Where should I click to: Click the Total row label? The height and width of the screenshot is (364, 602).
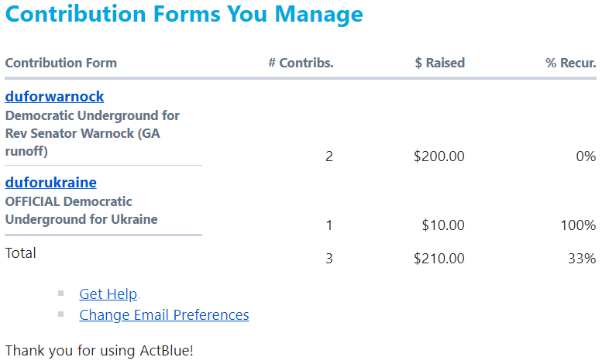click(21, 252)
